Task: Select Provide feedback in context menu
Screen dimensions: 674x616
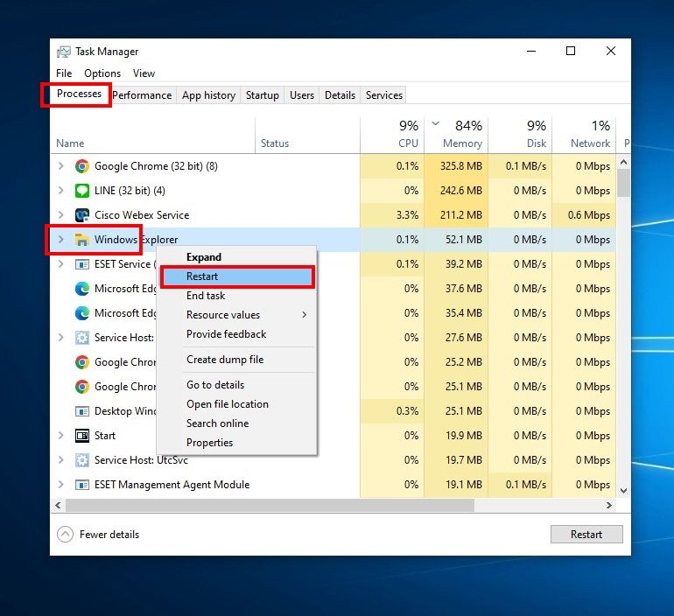Action: coord(237,334)
